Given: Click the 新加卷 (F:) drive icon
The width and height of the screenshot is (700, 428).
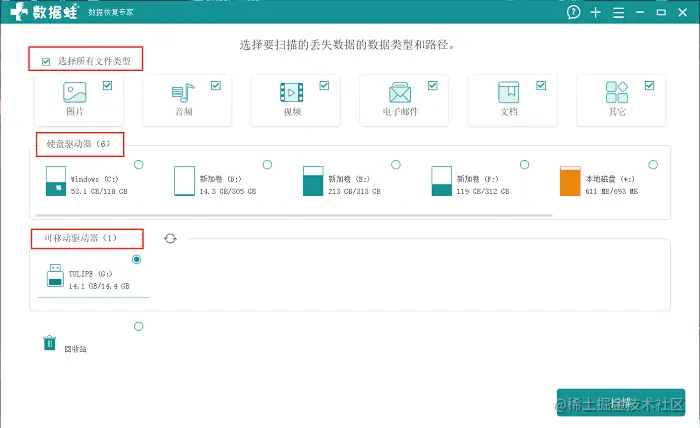Looking at the screenshot, I should click(442, 181).
